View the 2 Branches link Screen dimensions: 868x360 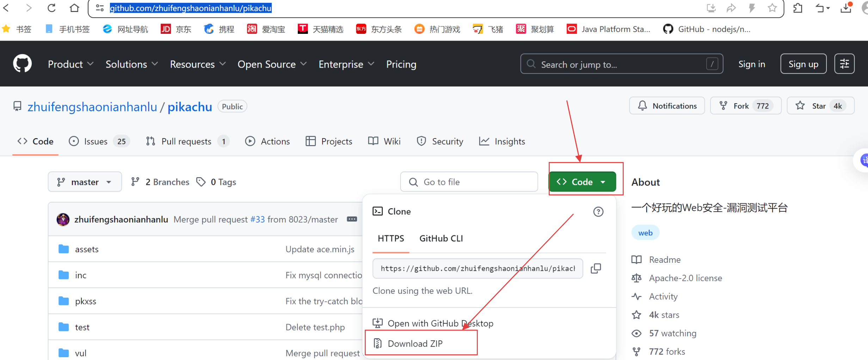pyautogui.click(x=160, y=182)
